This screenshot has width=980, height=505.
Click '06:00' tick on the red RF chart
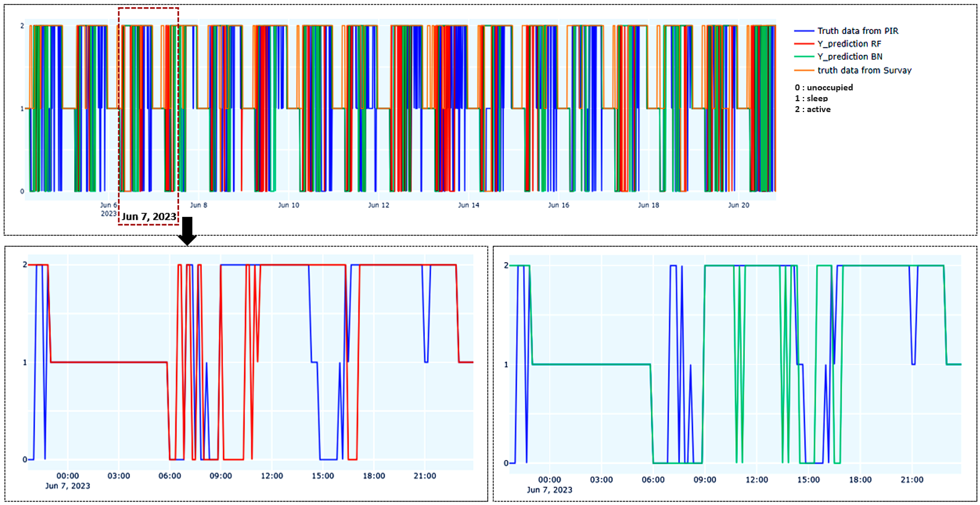pyautogui.click(x=170, y=476)
